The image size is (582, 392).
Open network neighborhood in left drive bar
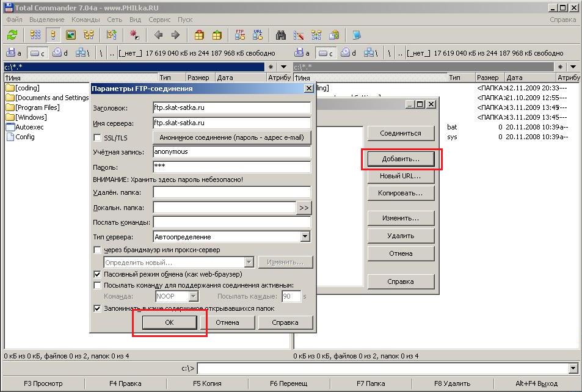pyautogui.click(x=82, y=53)
